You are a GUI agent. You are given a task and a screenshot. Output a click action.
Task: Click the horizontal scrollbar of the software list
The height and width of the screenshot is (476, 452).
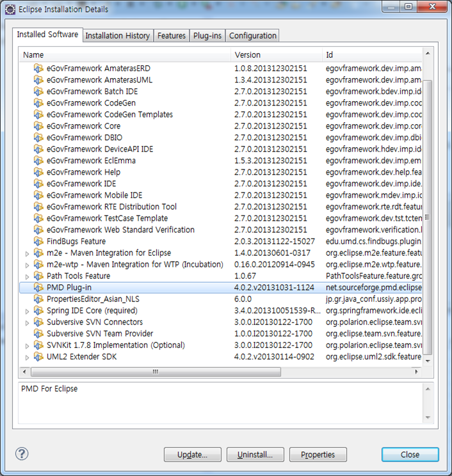(x=154, y=372)
